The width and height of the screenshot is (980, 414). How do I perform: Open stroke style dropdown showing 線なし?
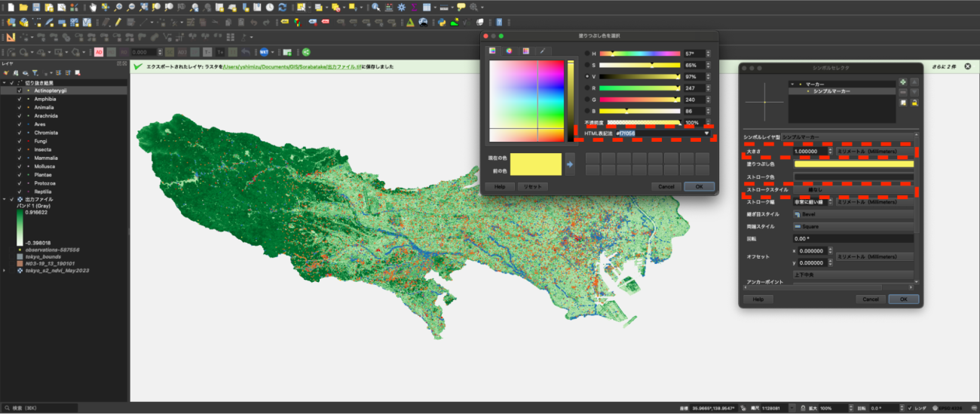tap(852, 190)
